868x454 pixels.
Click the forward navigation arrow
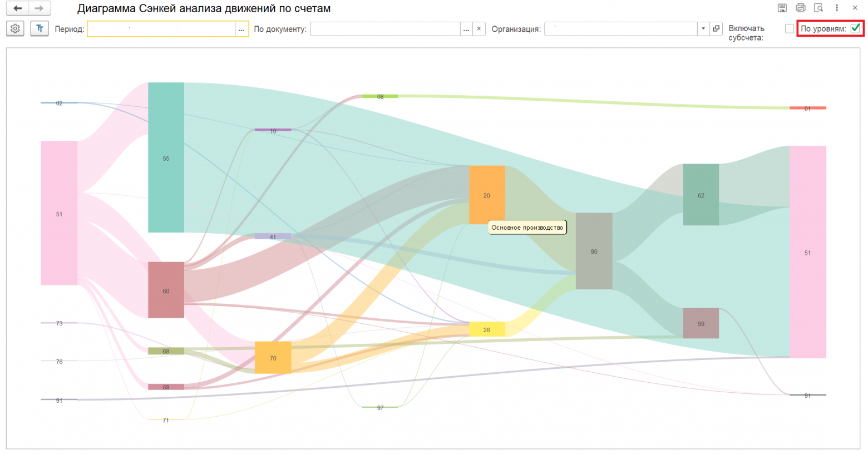39,8
